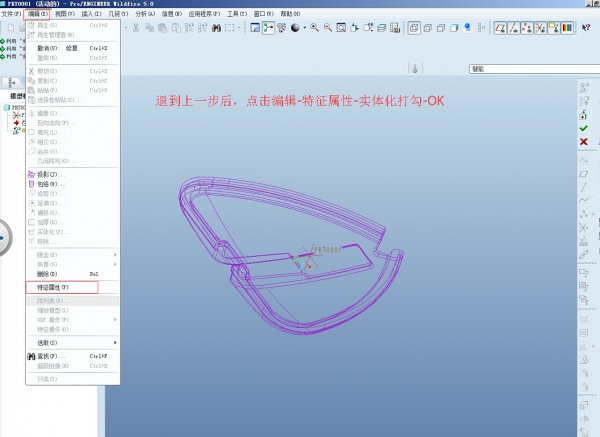600x437 pixels.
Task: Choose 特征属性 (Feature Properties) in Edit menu
Action: coord(62,287)
